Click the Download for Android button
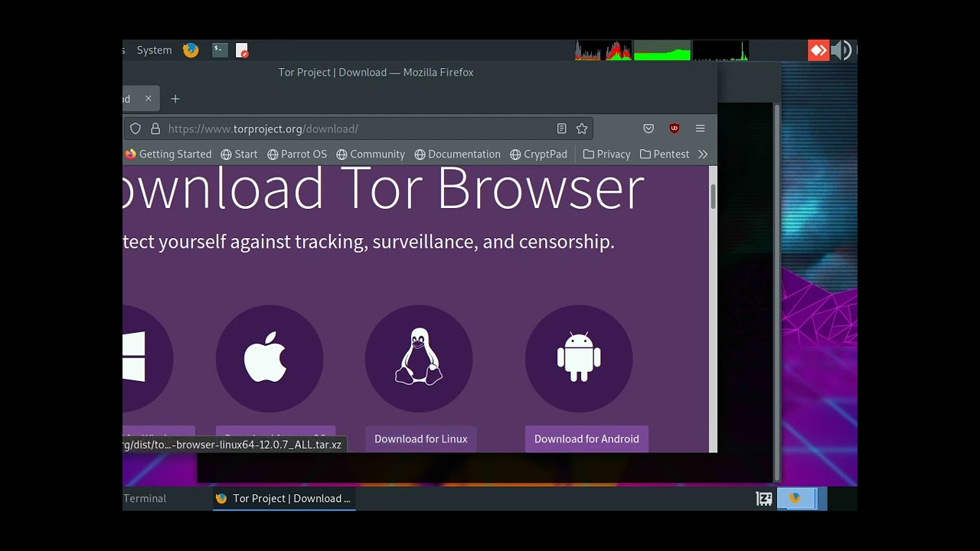This screenshot has width=980, height=551. (586, 439)
